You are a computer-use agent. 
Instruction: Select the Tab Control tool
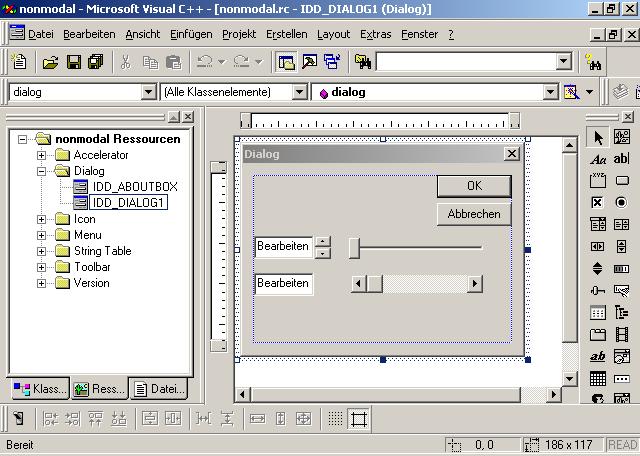click(x=598, y=335)
